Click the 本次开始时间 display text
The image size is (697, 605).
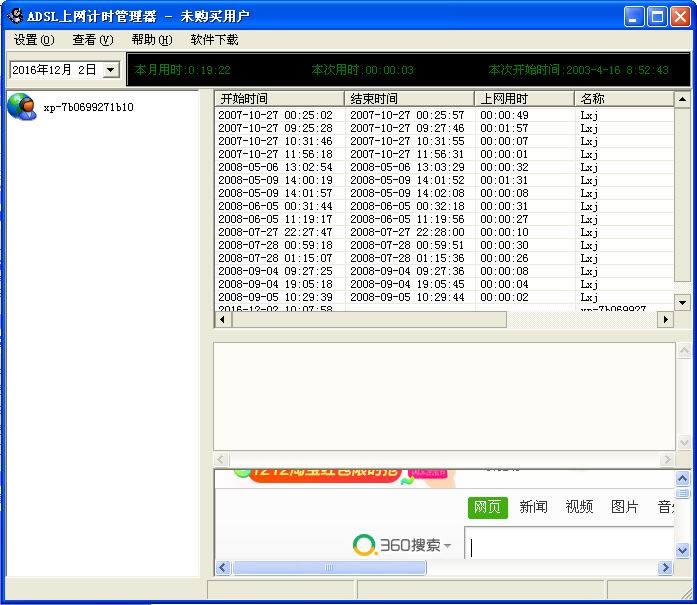(x=578, y=70)
